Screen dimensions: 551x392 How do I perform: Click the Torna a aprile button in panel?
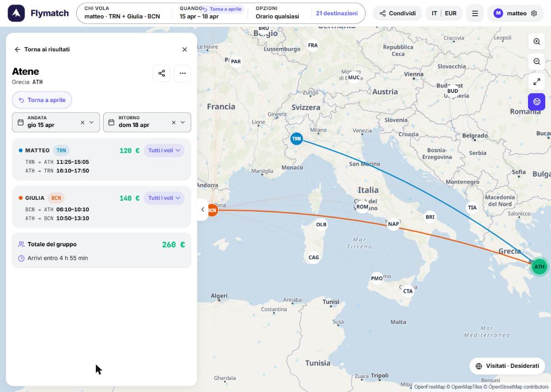42,100
